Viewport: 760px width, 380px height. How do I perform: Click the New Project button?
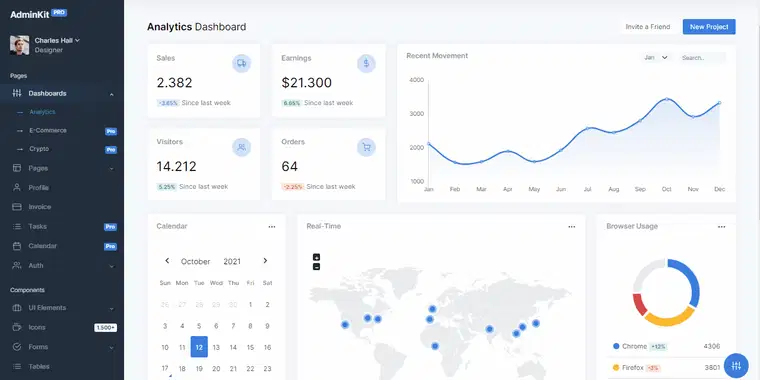(x=709, y=27)
